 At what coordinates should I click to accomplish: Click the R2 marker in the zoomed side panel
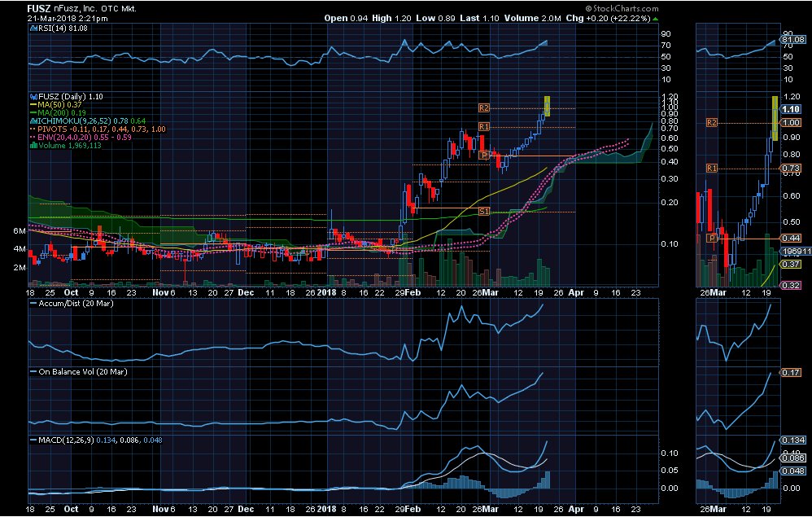(x=712, y=123)
